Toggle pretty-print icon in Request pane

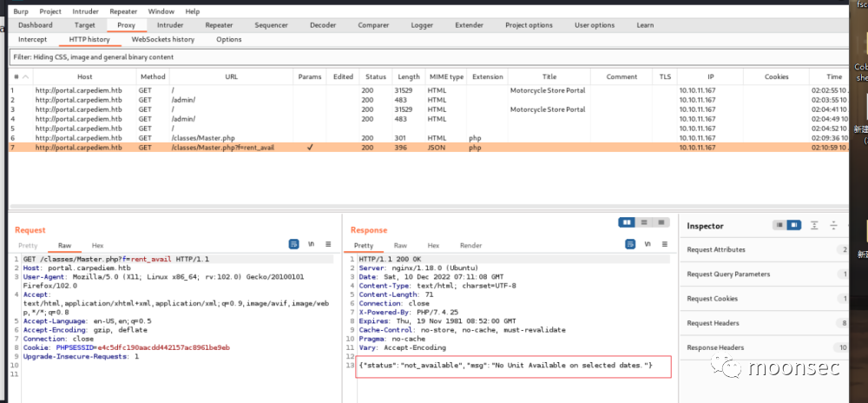coord(294,244)
